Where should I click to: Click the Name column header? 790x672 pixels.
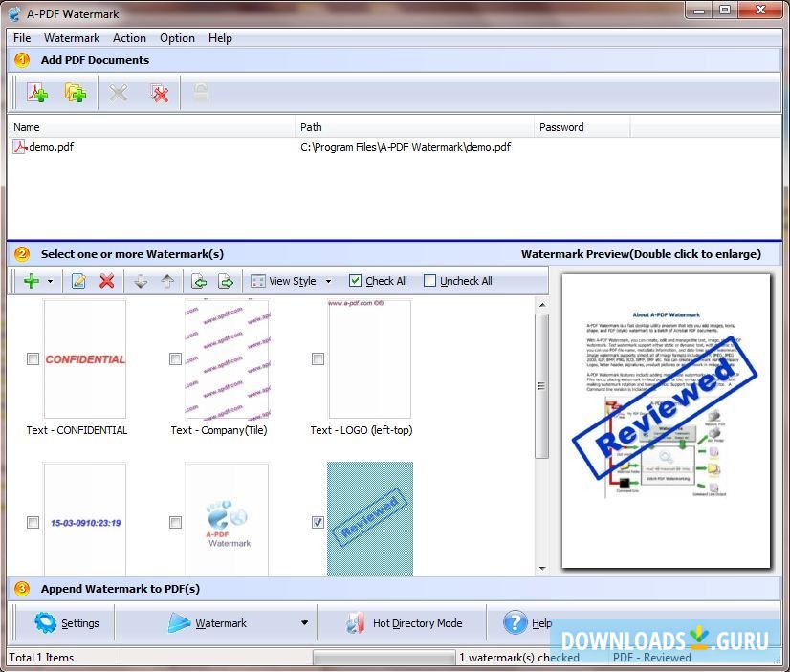coord(151,127)
